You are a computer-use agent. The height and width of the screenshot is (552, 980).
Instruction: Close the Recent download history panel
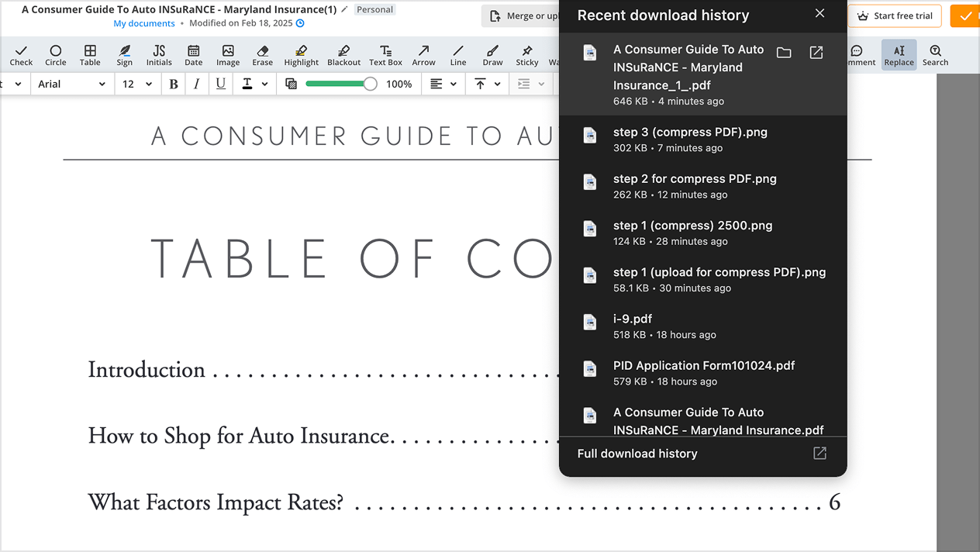pyautogui.click(x=820, y=13)
